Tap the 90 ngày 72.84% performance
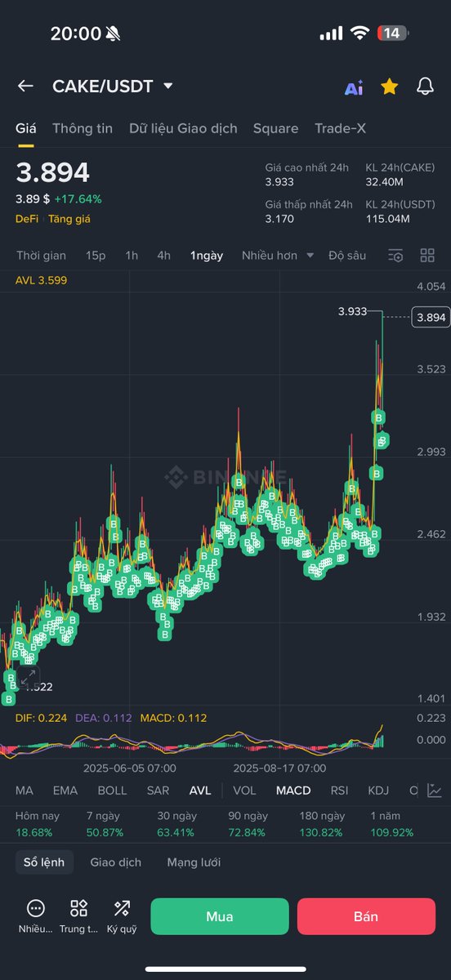 [248, 824]
